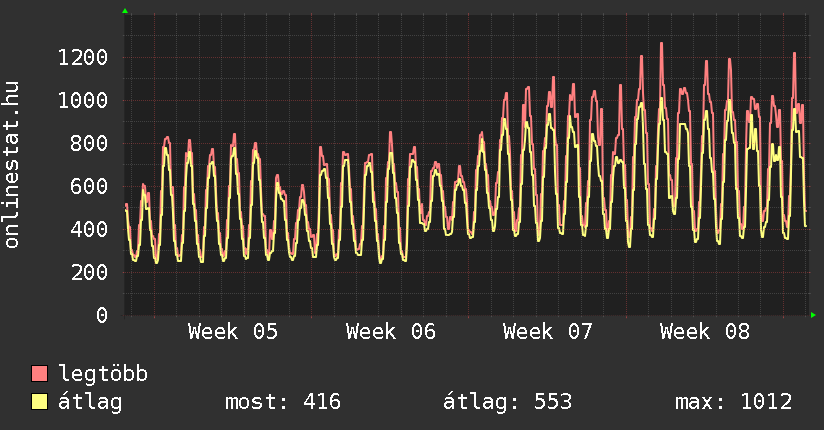Viewport: 824px width, 430px height.
Task: Click the átlag: 553 statistic
Action: (x=507, y=402)
